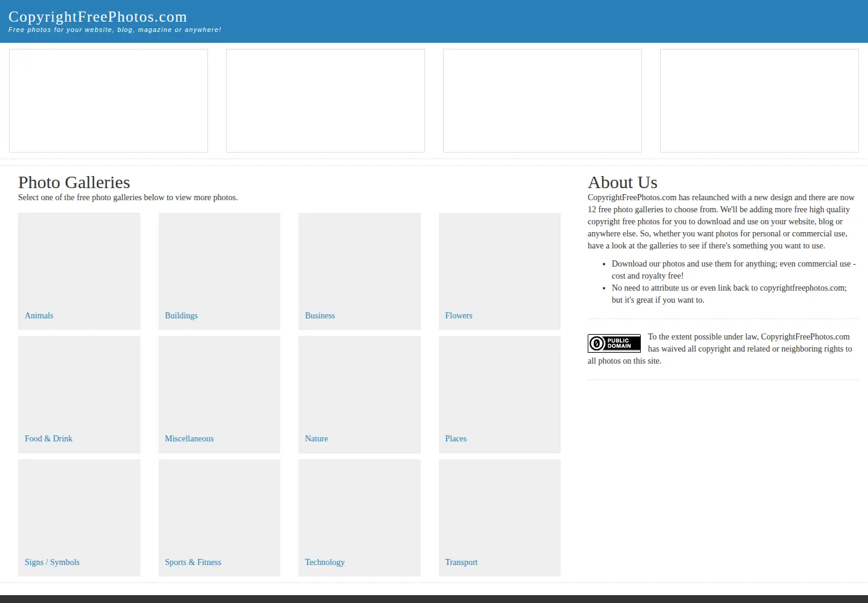Image resolution: width=868 pixels, height=603 pixels.
Task: Click 'Select one of the free photo galleries' text
Action: coord(128,197)
